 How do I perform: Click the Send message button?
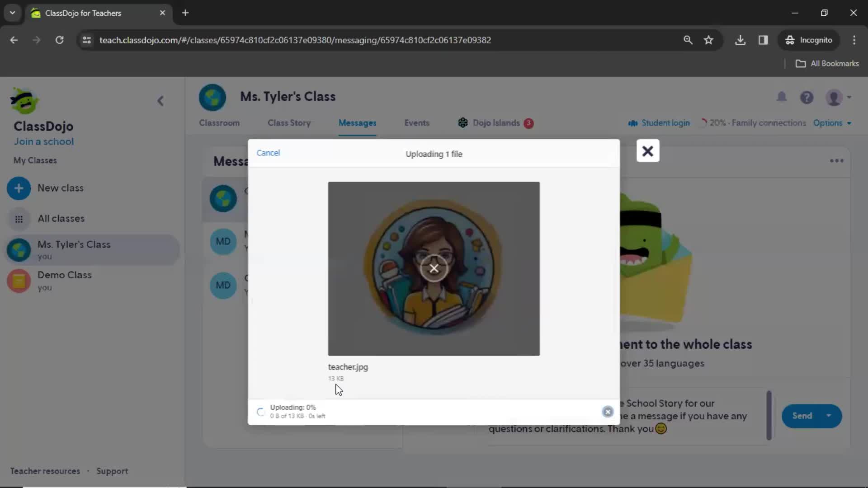802,416
